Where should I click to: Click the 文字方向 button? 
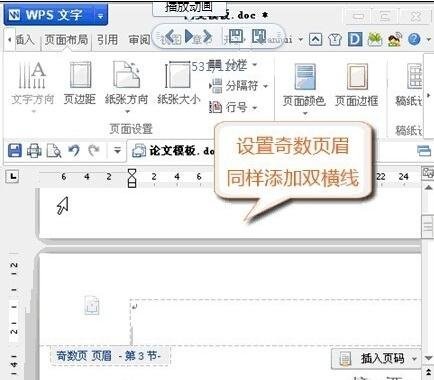click(x=32, y=83)
